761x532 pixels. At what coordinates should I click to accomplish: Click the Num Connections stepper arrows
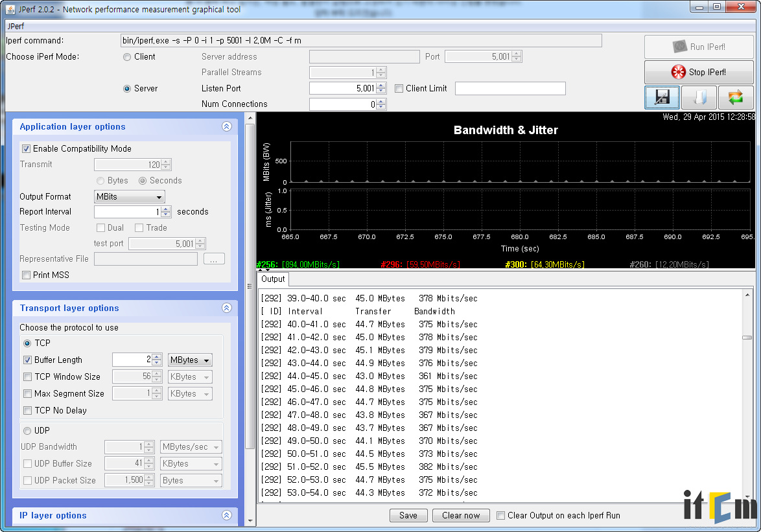coord(381,104)
